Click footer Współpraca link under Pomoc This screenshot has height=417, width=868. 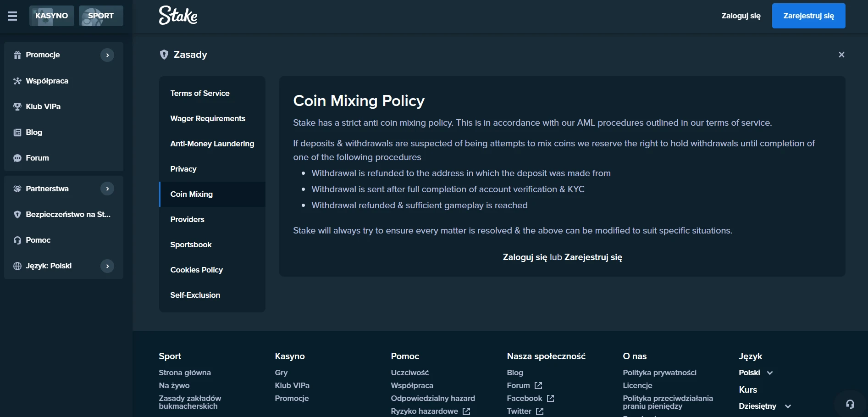(412, 385)
